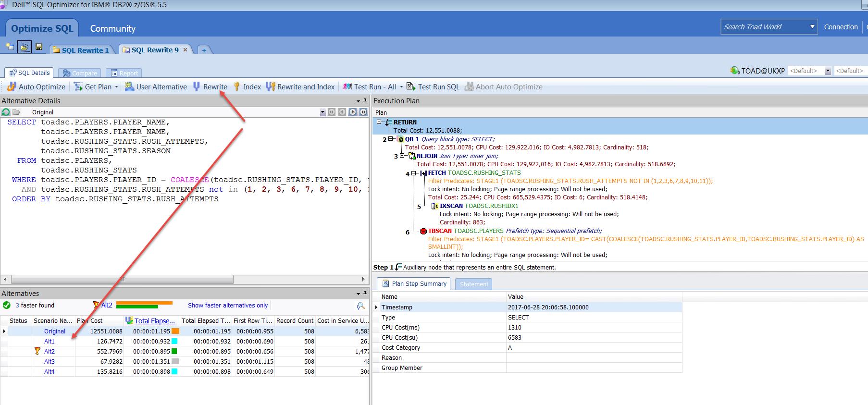The width and height of the screenshot is (868, 405).
Task: Sort by the Total Elapsed column header link
Action: 154,320
